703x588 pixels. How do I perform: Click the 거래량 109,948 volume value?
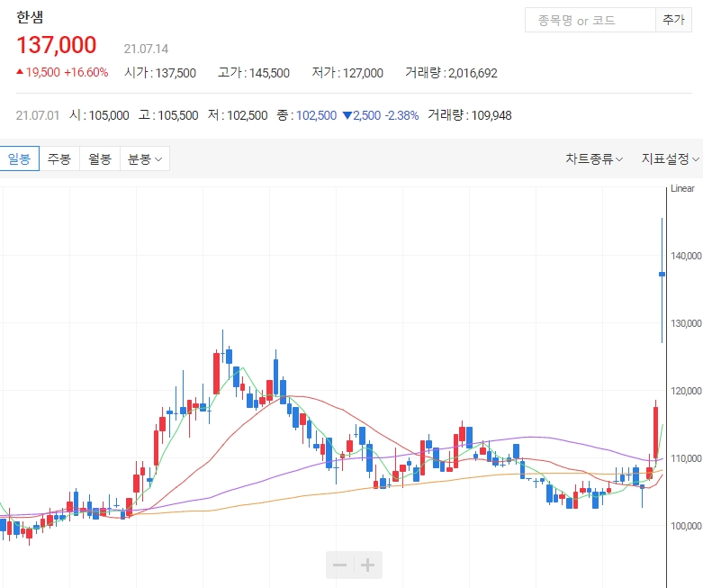(469, 115)
